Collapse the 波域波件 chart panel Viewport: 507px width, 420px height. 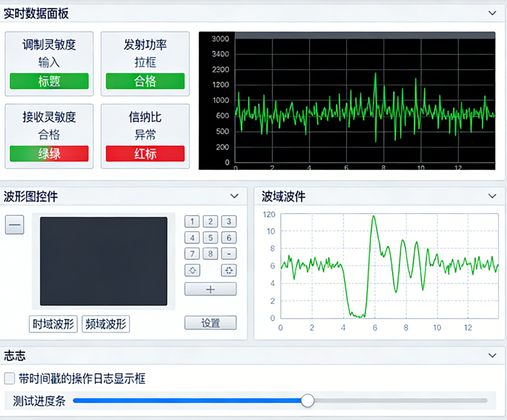[x=493, y=196]
